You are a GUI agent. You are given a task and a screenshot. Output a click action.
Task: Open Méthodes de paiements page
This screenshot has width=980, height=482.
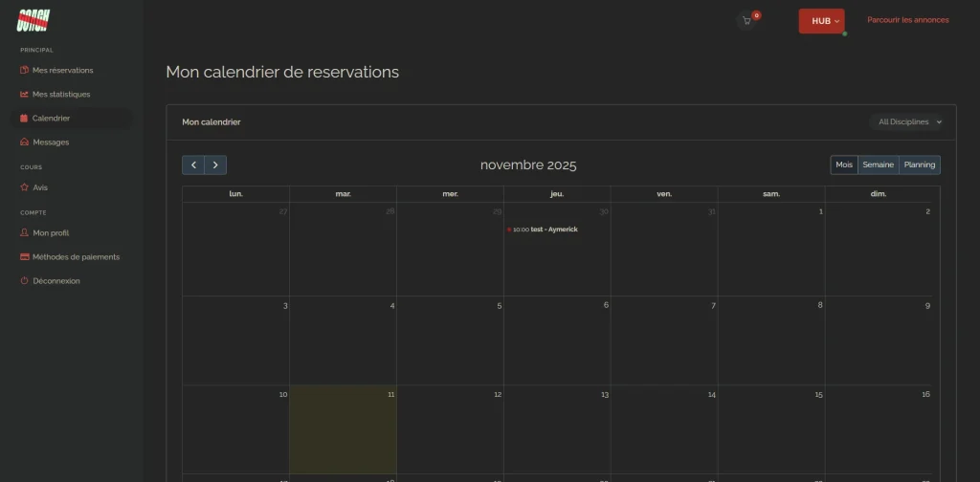(76, 256)
